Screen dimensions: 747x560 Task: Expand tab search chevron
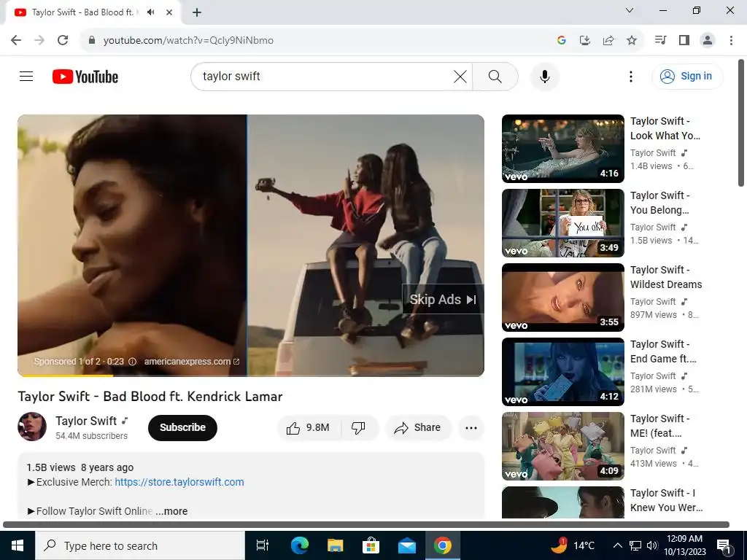630,10
